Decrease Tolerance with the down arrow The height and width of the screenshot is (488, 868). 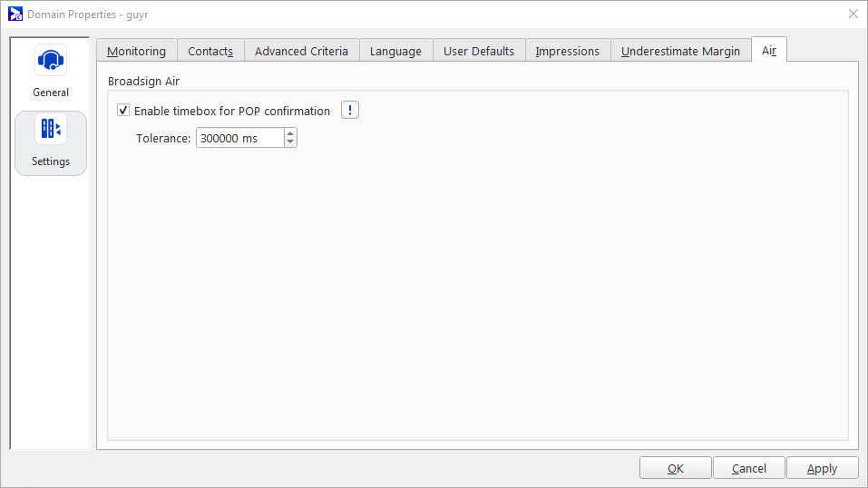tap(290, 142)
